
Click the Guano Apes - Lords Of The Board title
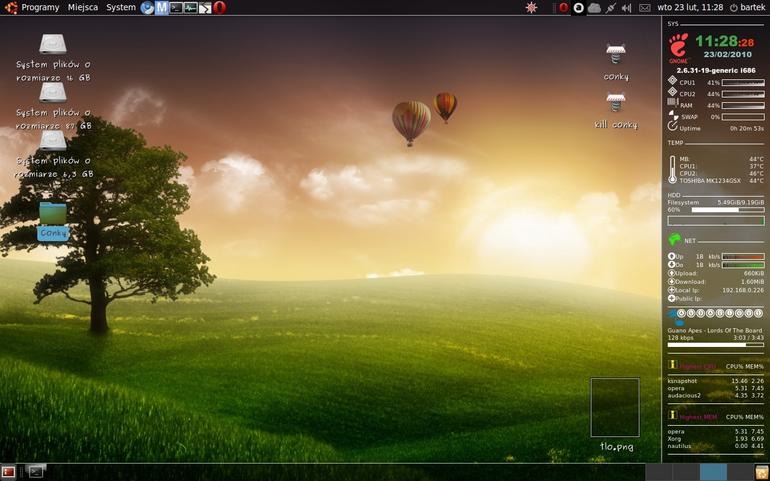pos(715,331)
